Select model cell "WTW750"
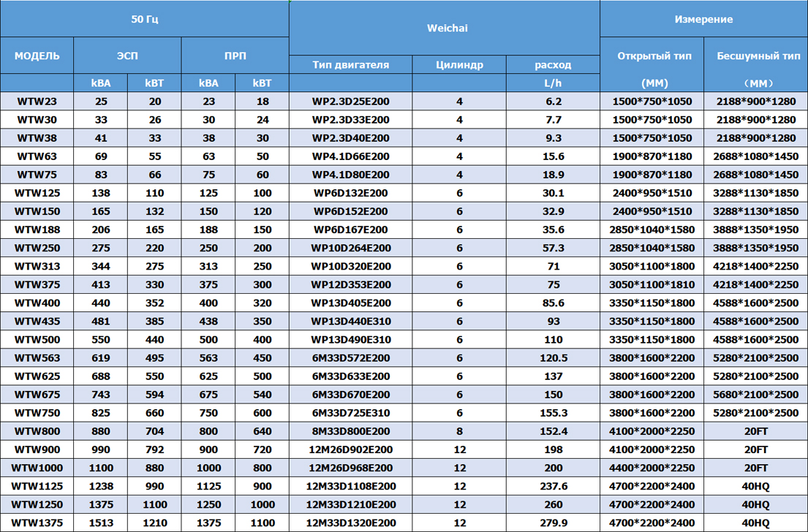808x532 pixels. point(37,413)
